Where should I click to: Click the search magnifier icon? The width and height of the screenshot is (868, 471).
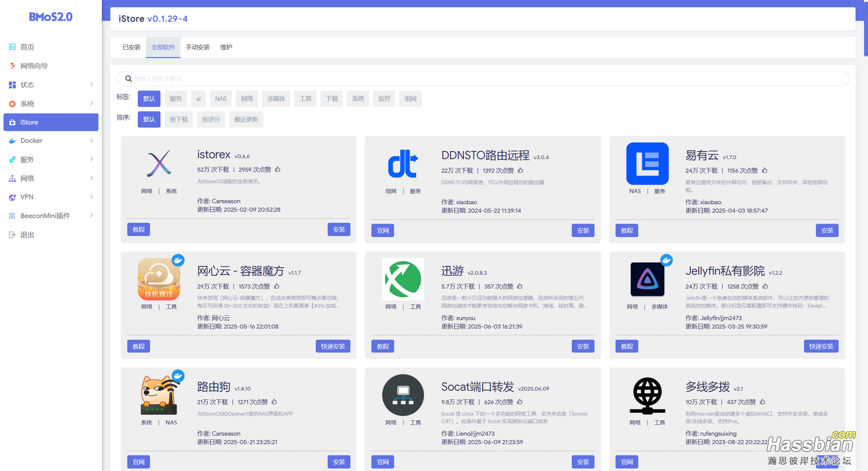pyautogui.click(x=128, y=79)
